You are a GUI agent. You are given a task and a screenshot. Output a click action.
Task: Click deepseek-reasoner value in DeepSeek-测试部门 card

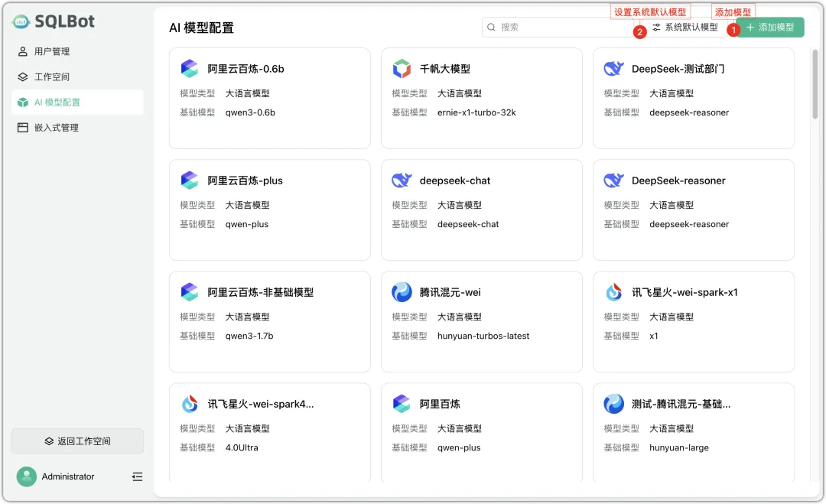coord(690,112)
